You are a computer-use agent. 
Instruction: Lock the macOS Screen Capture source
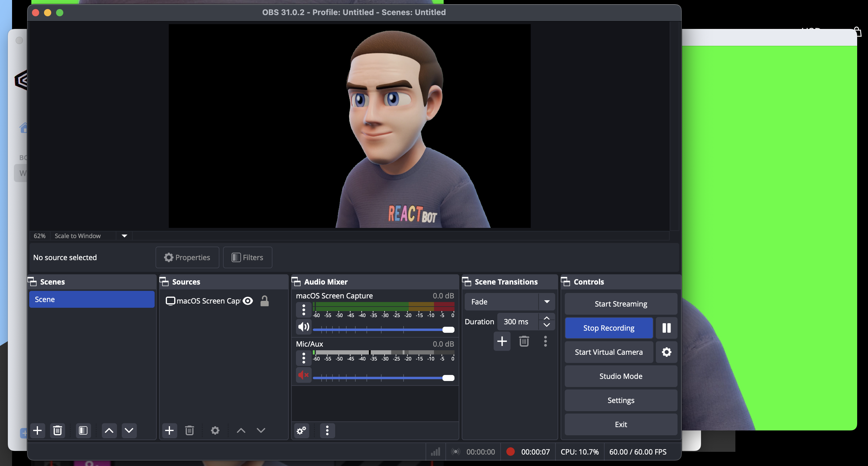[265, 301]
